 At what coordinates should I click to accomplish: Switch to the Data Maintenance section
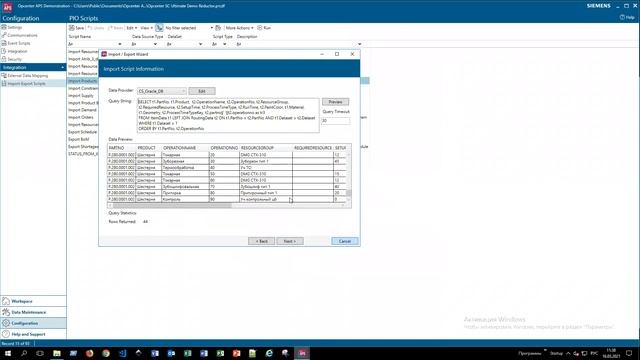coord(33,312)
